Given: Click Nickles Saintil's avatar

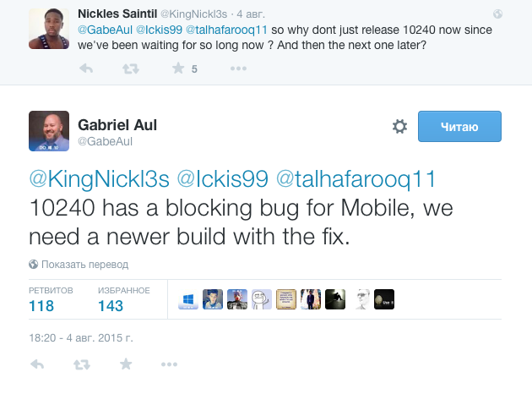Looking at the screenshot, I should point(48,28).
